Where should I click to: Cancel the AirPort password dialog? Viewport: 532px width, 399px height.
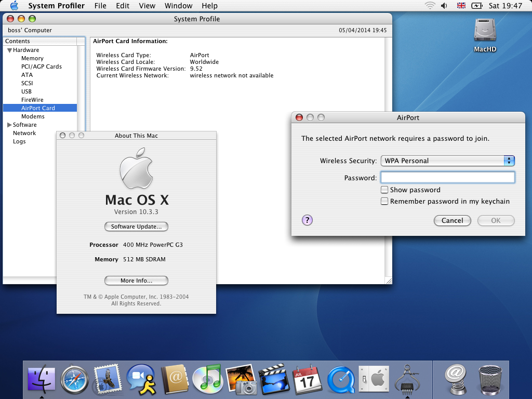(x=453, y=220)
